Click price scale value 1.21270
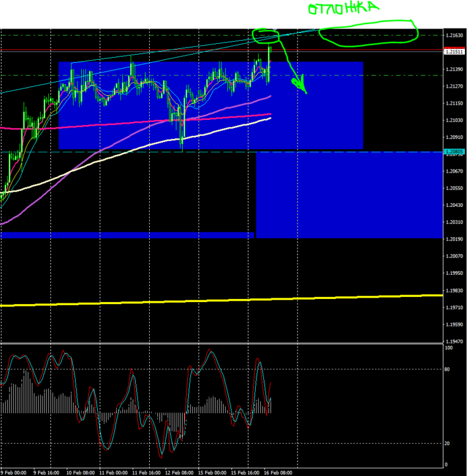 click(x=454, y=86)
